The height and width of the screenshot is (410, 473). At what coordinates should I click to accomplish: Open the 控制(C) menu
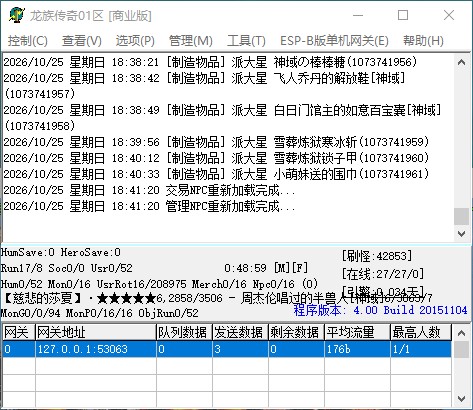28,41
